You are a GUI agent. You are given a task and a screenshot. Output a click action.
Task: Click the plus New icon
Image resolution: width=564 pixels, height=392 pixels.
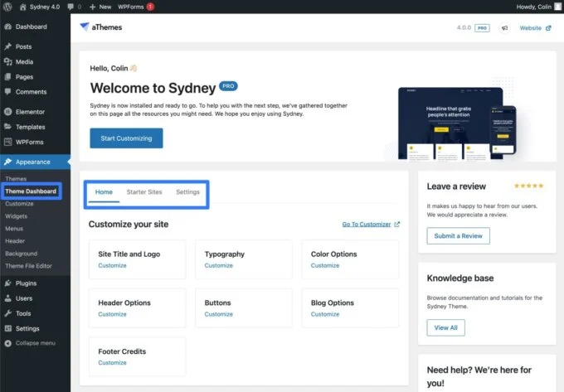[92, 7]
